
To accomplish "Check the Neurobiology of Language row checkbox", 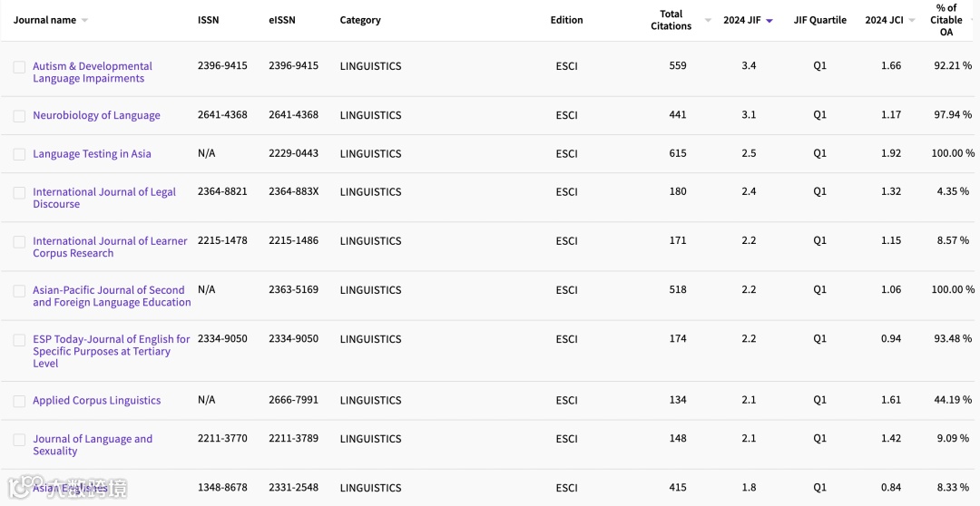I will [19, 116].
